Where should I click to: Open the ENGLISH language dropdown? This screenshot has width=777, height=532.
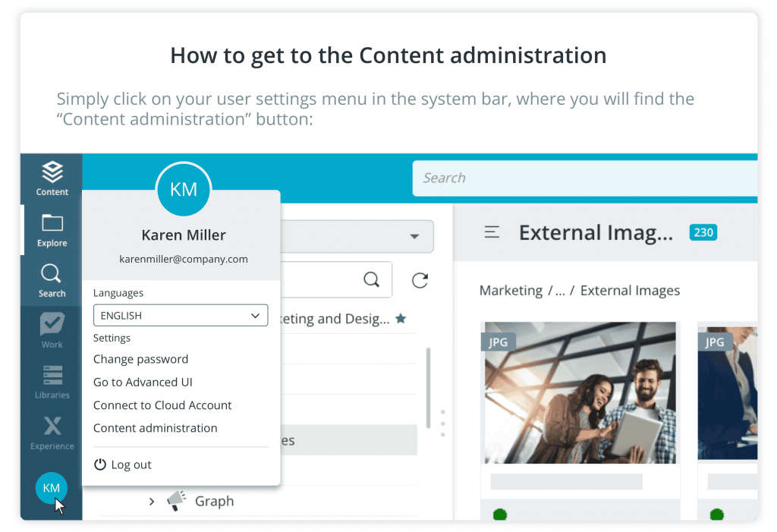(x=181, y=315)
